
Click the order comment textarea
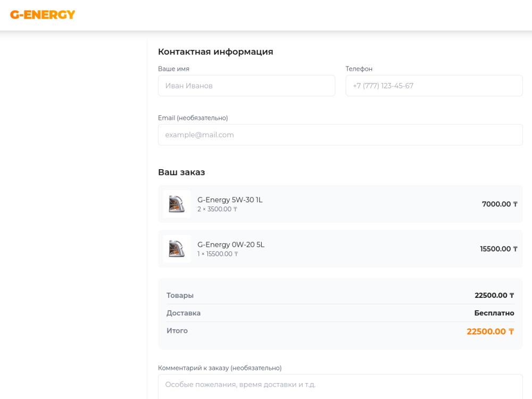point(340,387)
